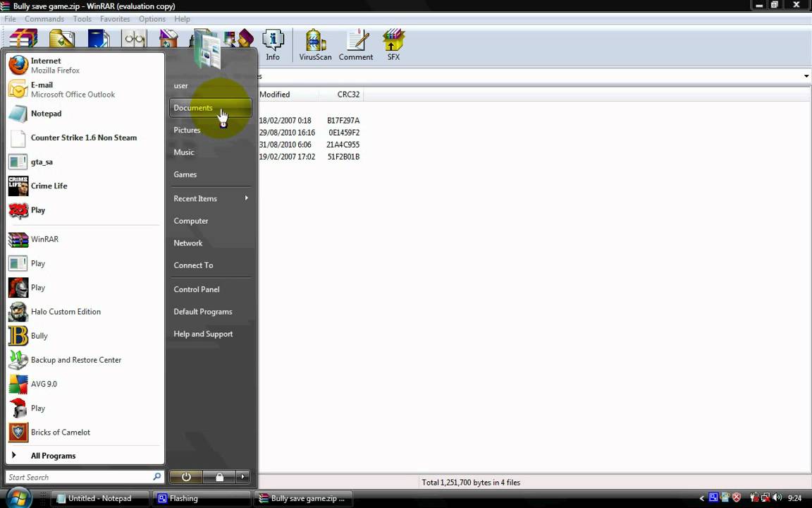Expand All Programs list
The height and width of the screenshot is (508, 812).
[85, 456]
